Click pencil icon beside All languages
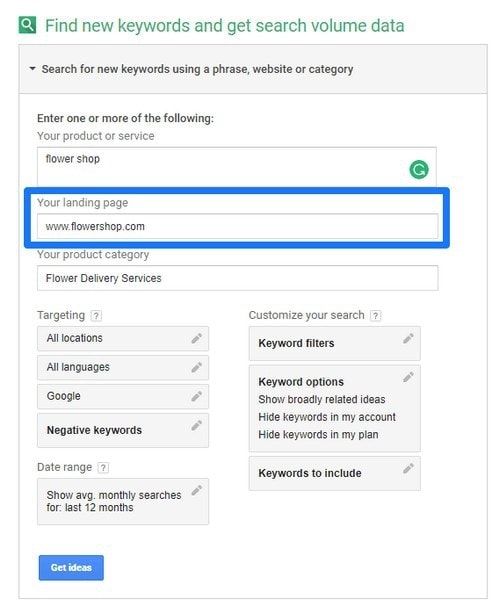This screenshot has width=500, height=607. 196,367
